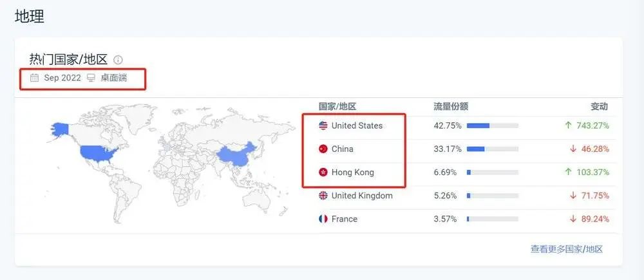Image resolution: width=644 pixels, height=280 pixels.
Task: Click the Hong Kong flag icon
Action: pyautogui.click(x=323, y=173)
